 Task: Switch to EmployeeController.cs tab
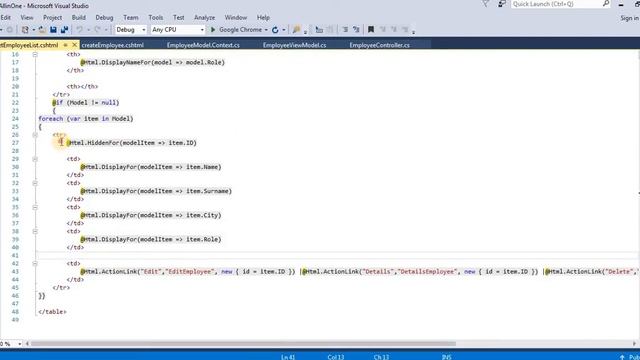pyautogui.click(x=379, y=45)
